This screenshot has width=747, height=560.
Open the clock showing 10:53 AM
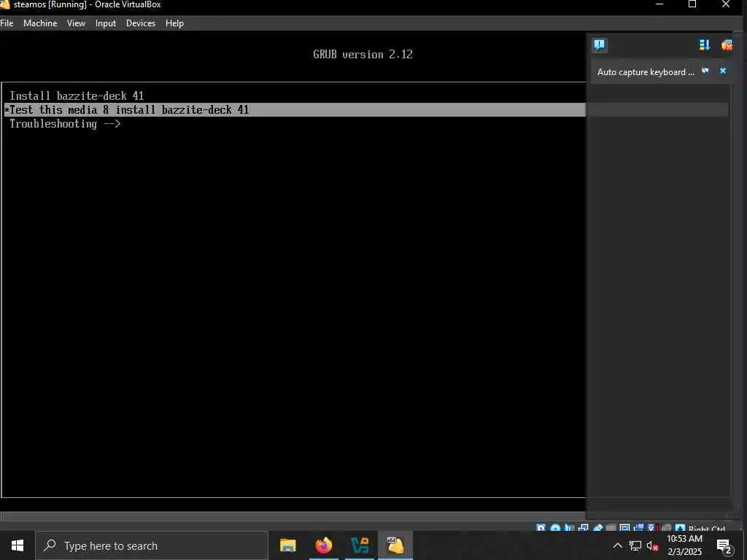[684, 545]
